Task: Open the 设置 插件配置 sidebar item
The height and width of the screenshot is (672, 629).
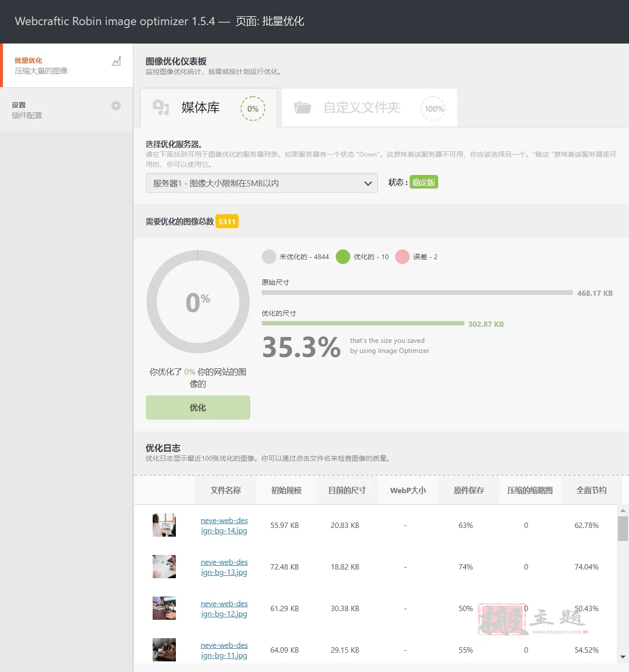Action: click(x=67, y=110)
